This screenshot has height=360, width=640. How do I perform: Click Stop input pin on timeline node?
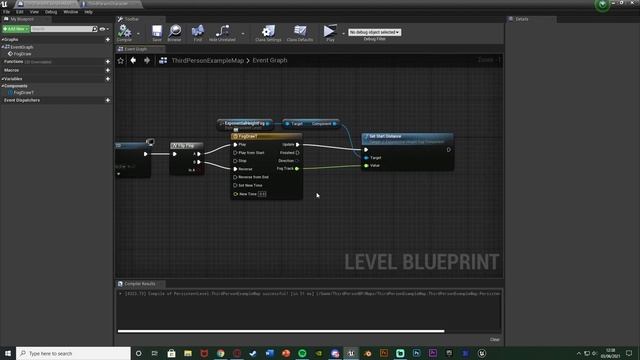pos(236,161)
